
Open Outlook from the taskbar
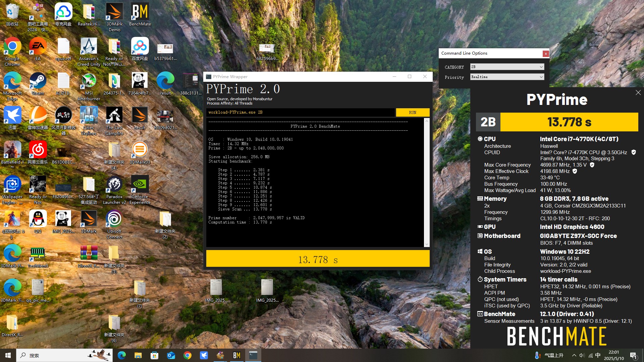[x=171, y=355]
